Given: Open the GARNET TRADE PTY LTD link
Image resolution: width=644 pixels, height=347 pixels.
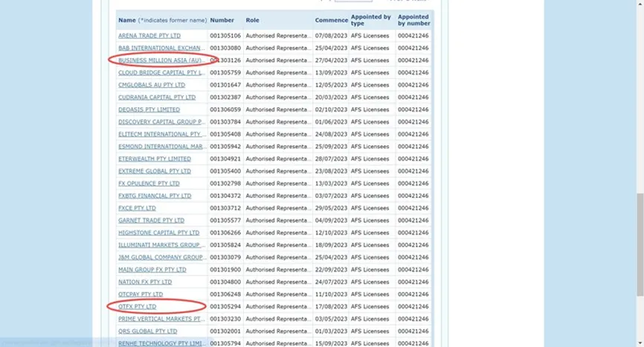Looking at the screenshot, I should (x=151, y=220).
